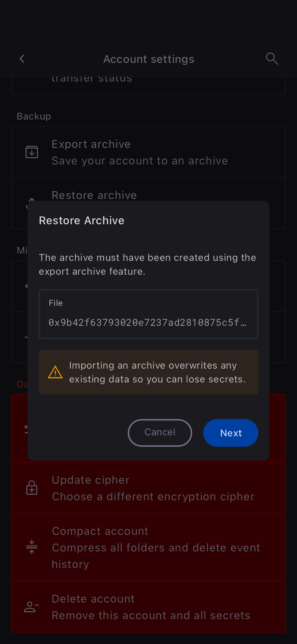The height and width of the screenshot is (644, 297).
Task: Click the Export archive download icon
Action: pos(32,152)
